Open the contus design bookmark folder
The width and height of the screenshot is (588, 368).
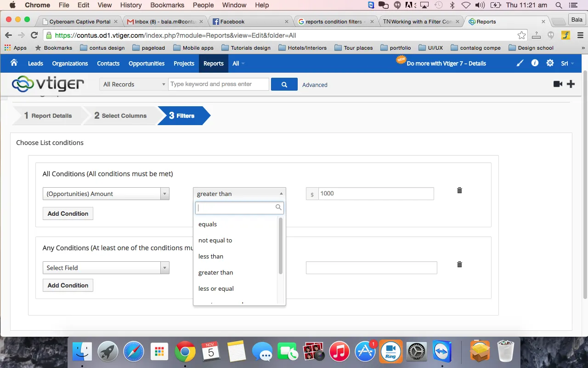[x=102, y=48]
